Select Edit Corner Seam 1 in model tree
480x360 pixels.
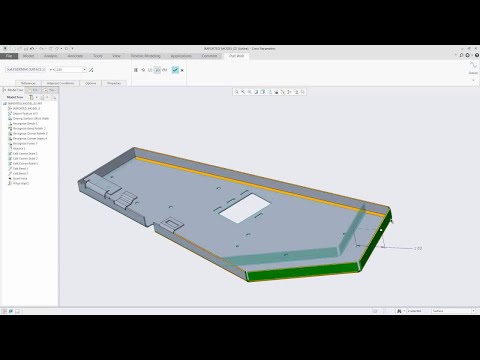[x=25, y=153]
